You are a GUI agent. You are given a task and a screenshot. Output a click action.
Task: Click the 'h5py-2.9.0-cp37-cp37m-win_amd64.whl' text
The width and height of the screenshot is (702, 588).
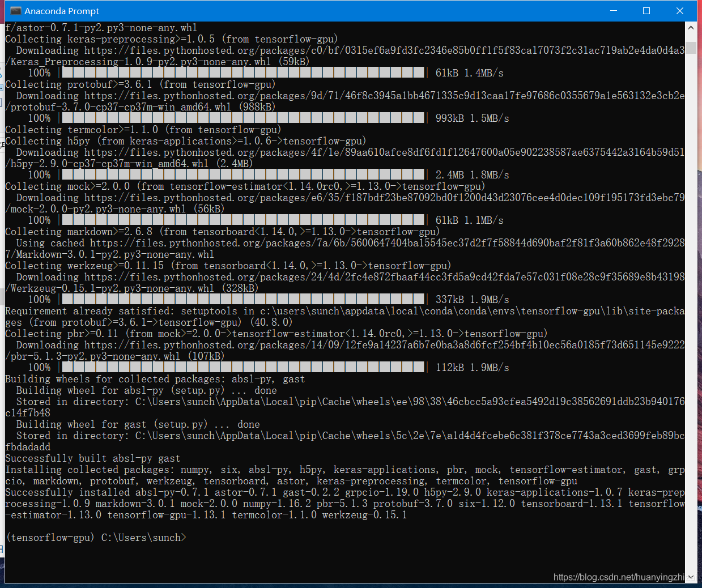(109, 164)
